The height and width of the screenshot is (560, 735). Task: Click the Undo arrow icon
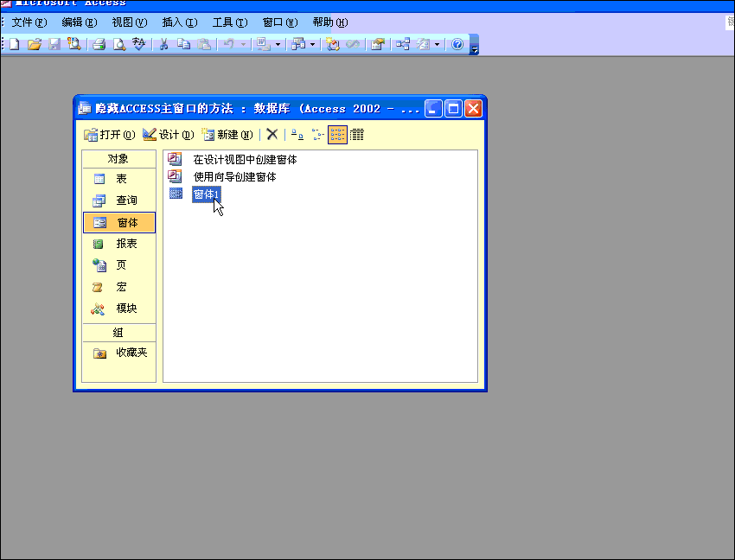229,45
